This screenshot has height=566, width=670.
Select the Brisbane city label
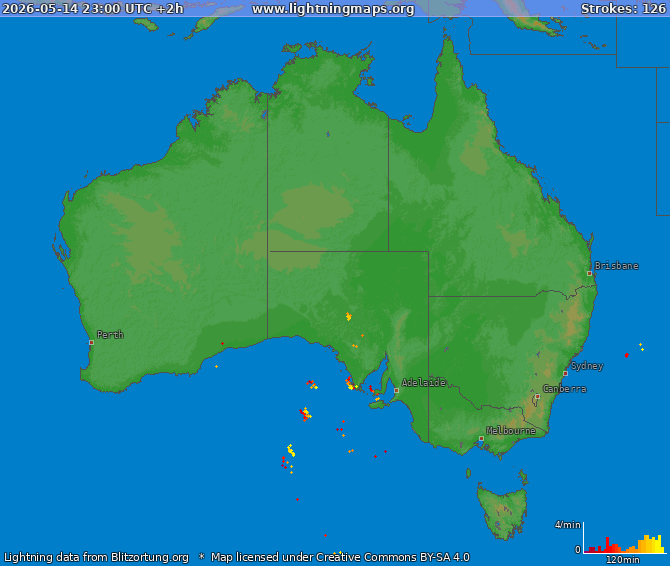[617, 266]
